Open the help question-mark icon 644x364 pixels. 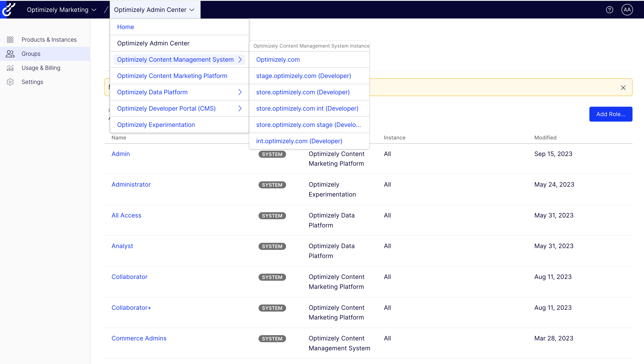609,9
